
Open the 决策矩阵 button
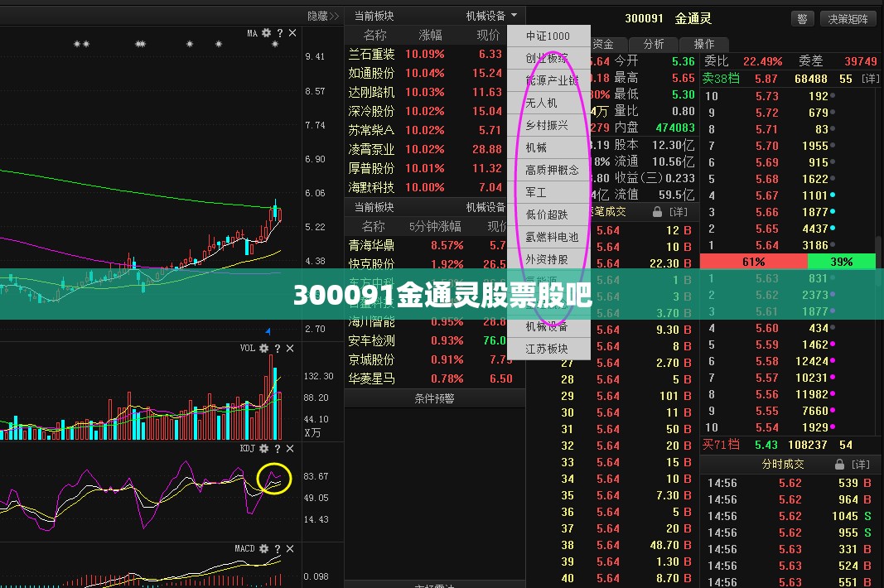(848, 18)
